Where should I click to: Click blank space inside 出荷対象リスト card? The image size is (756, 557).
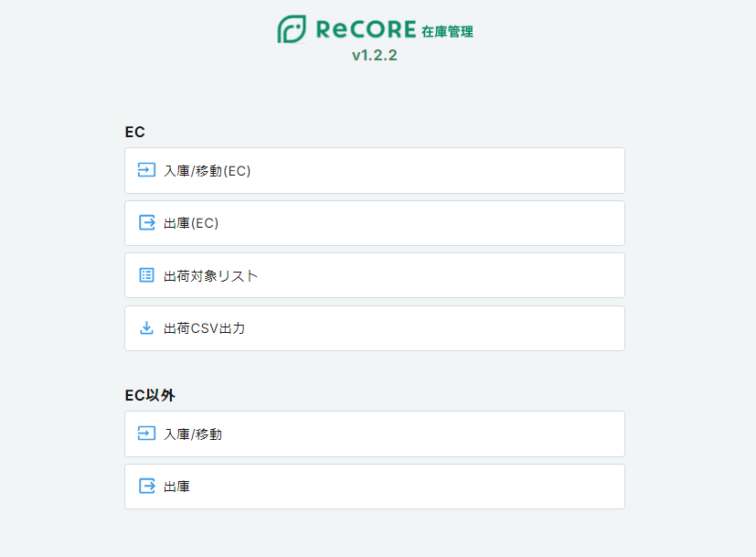(457, 275)
